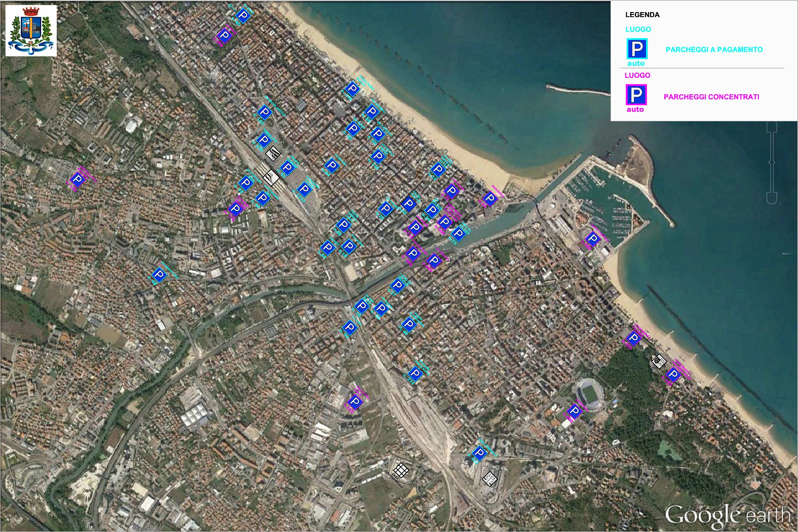The width and height of the screenshot is (798, 532).
Task: Click the theater masks icon near seafront
Action: (659, 361)
